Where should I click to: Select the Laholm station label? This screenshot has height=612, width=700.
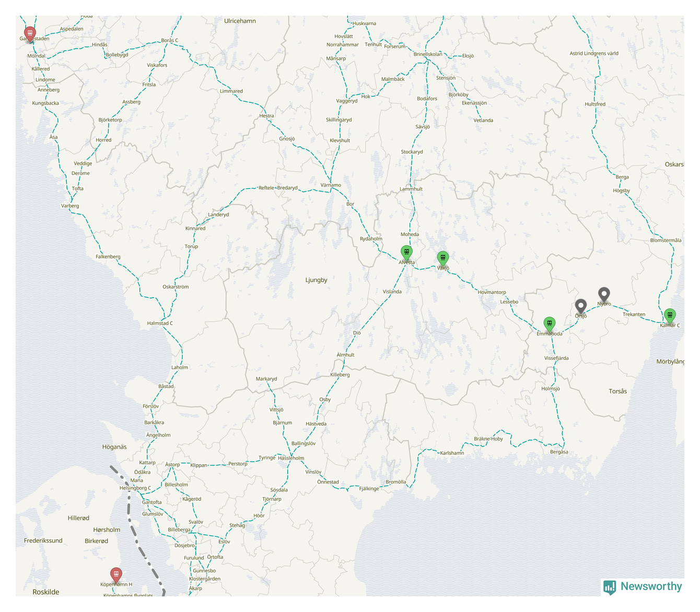coord(180,367)
